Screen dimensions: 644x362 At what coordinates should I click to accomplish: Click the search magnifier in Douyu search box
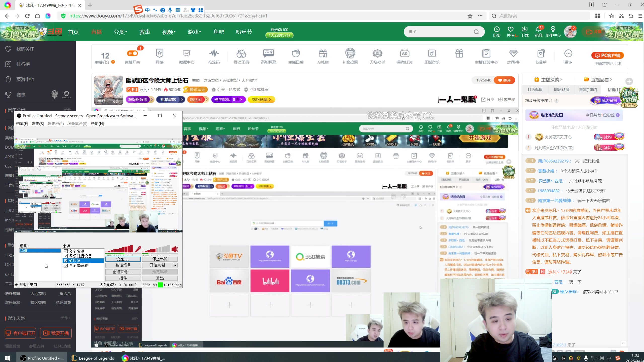click(x=476, y=32)
